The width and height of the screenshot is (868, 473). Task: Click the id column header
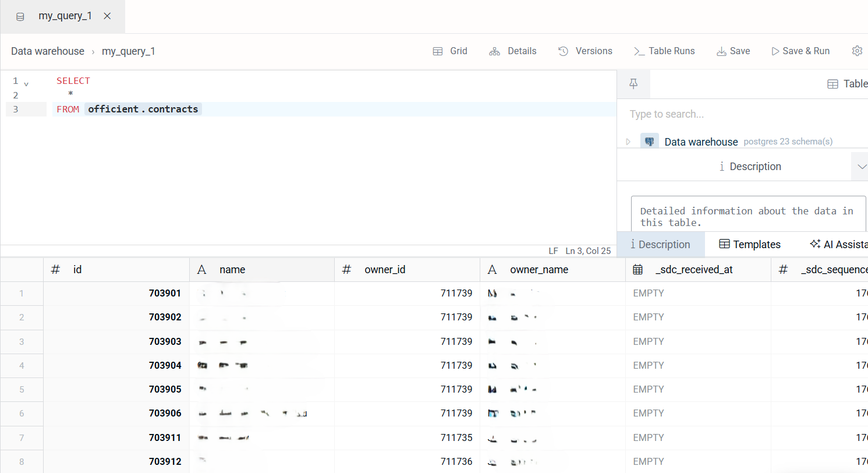tap(116, 270)
